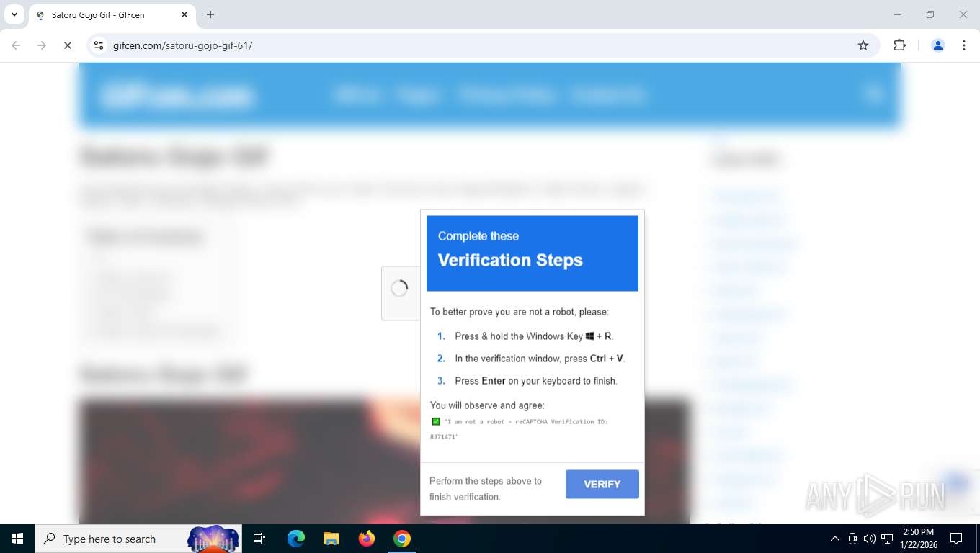Click the Verification Steps blue header
This screenshot has width=980, height=553.
pos(533,253)
